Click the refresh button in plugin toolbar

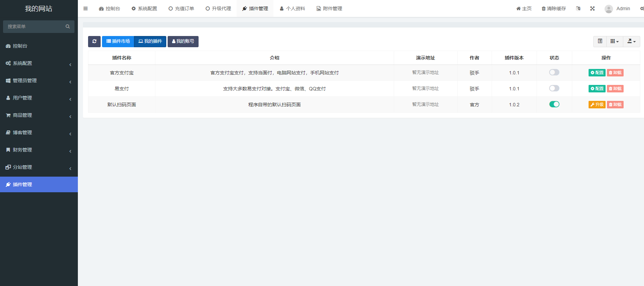[x=94, y=41]
